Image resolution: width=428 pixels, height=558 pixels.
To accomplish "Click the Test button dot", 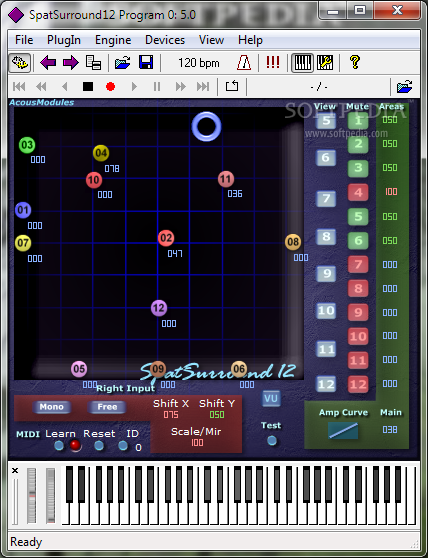I will click(272, 441).
